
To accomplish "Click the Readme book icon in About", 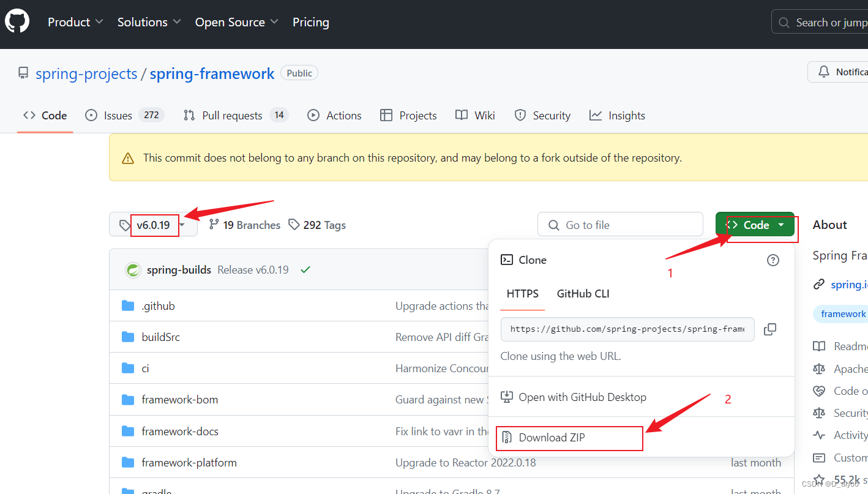I will [x=819, y=346].
